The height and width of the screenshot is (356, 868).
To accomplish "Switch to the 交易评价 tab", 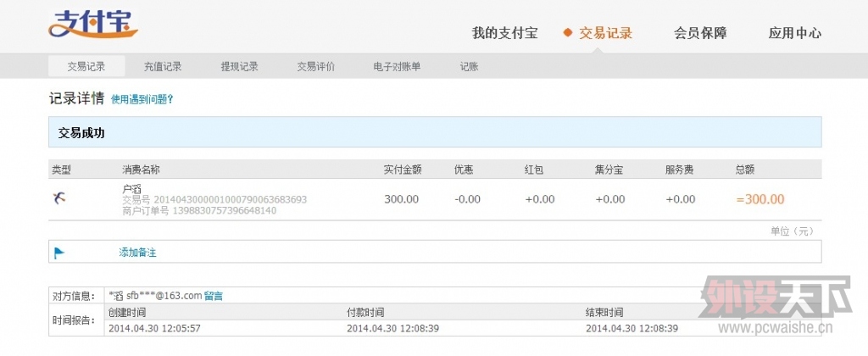I will [x=315, y=66].
